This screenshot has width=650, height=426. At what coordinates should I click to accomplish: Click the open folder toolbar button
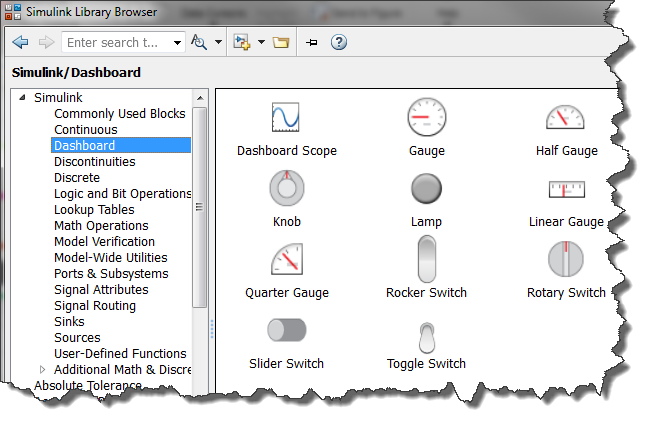(x=281, y=42)
